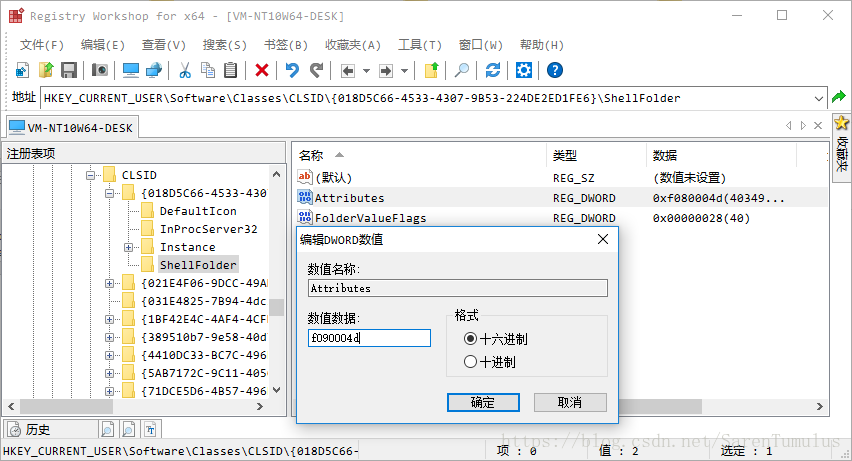Open the 窗口(W) menu
This screenshot has height=461, width=852.
pyautogui.click(x=480, y=45)
